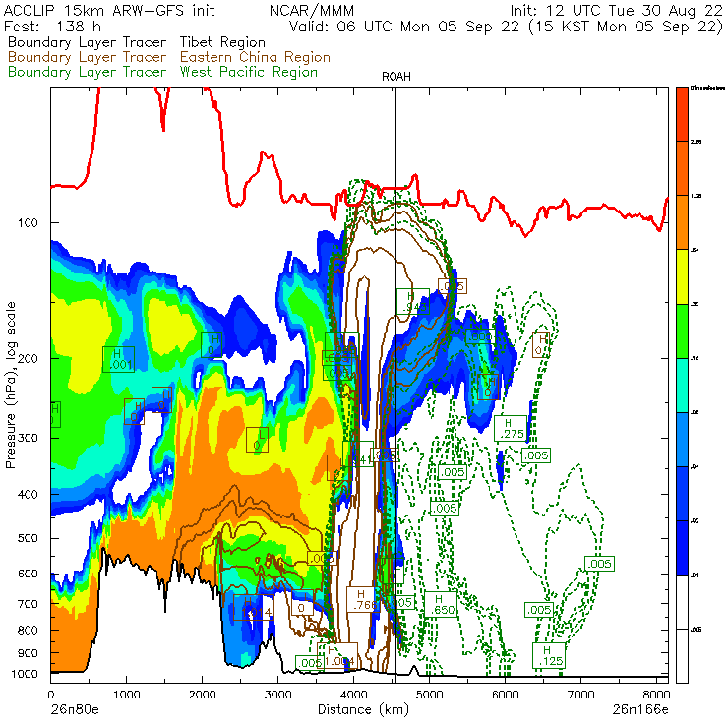Click the green colorbar segment
Screen dimensions: 728x728
tap(682, 331)
